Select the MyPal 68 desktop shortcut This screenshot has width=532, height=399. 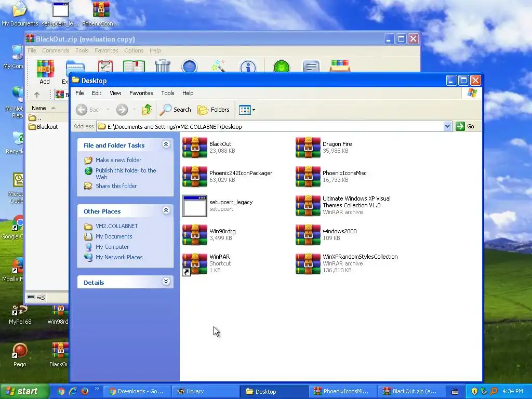click(20, 315)
